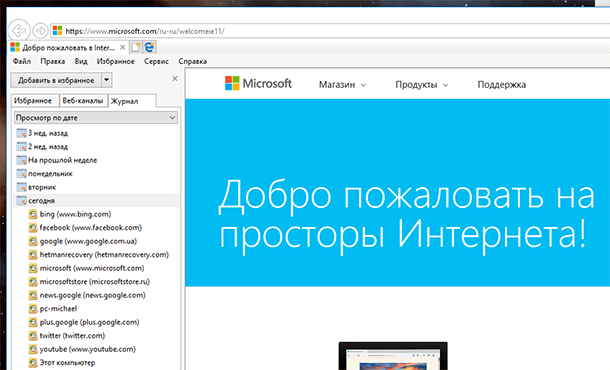
Task: Click the icon beside 'Этот компьютер'
Action: 33,363
